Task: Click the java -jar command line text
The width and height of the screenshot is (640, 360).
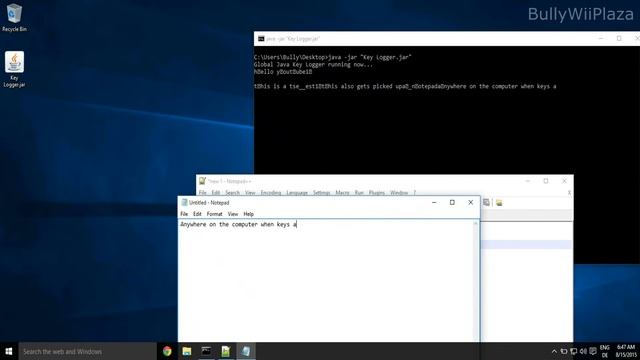Action: pos(370,57)
